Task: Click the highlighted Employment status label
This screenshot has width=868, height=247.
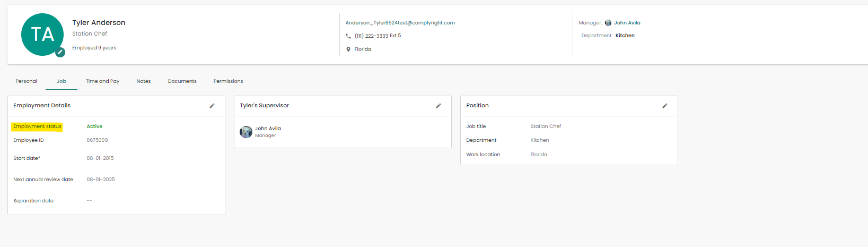Action: coord(37,126)
